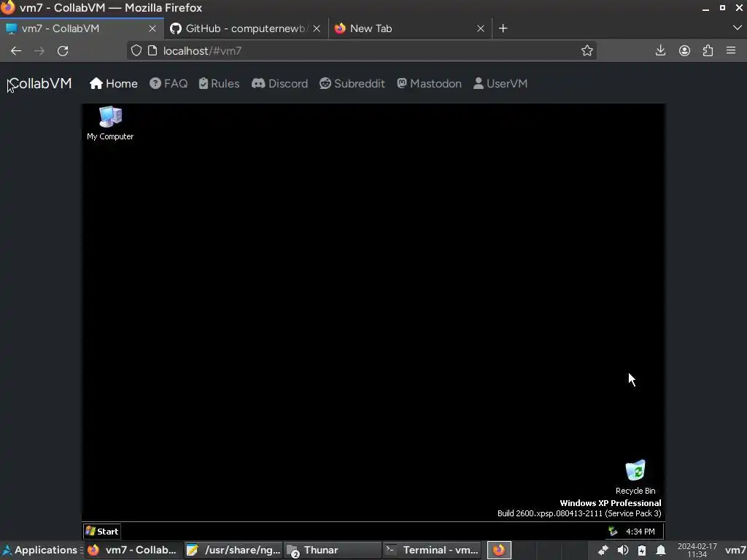This screenshot has width=747, height=560.
Task: Select vm7 - Collab... taskbar window button
Action: pos(134,550)
